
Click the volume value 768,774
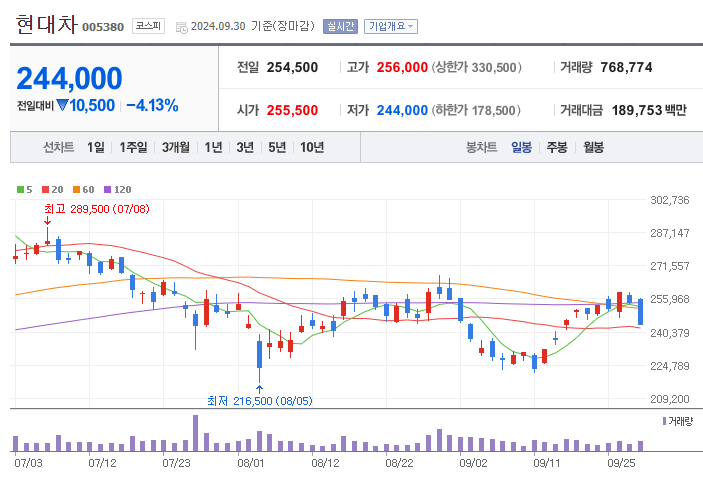[626, 67]
